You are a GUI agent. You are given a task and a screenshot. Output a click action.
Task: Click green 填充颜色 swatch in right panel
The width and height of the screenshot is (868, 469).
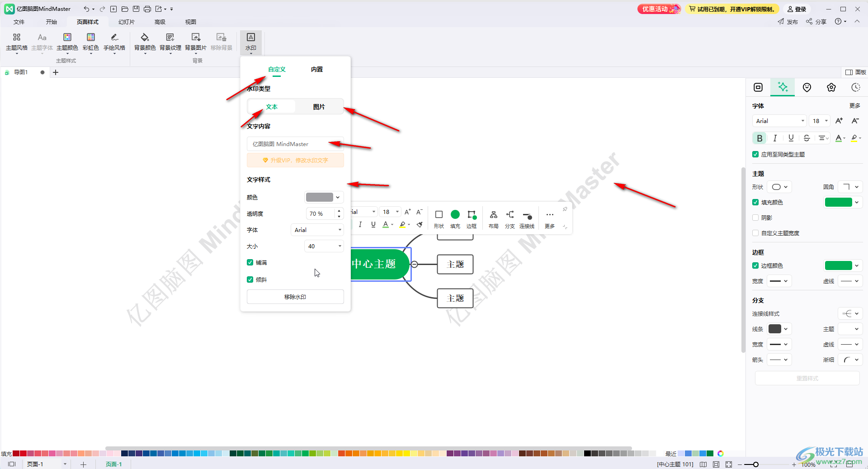[x=838, y=202]
